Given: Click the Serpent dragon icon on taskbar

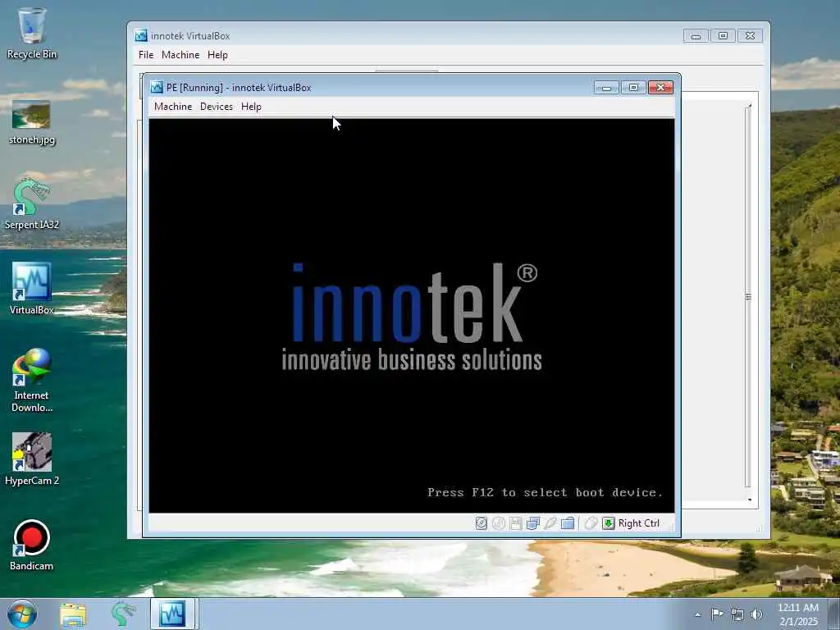Looking at the screenshot, I should pyautogui.click(x=123, y=614).
